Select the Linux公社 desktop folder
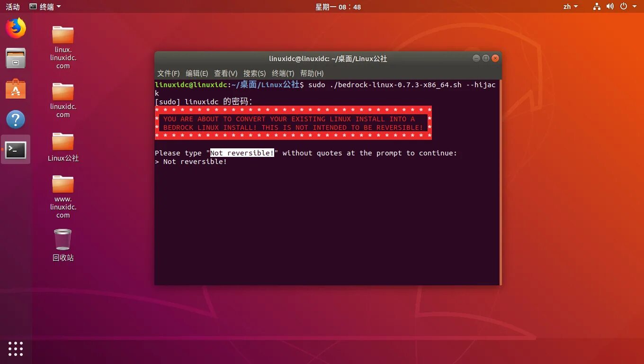 [x=63, y=147]
